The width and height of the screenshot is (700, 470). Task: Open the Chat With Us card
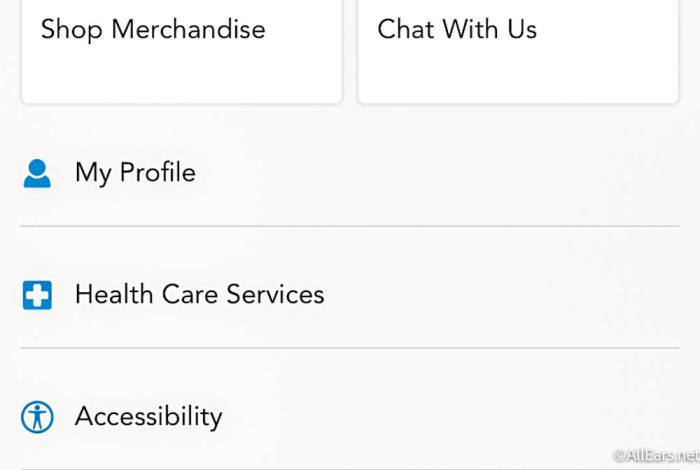coord(518,51)
